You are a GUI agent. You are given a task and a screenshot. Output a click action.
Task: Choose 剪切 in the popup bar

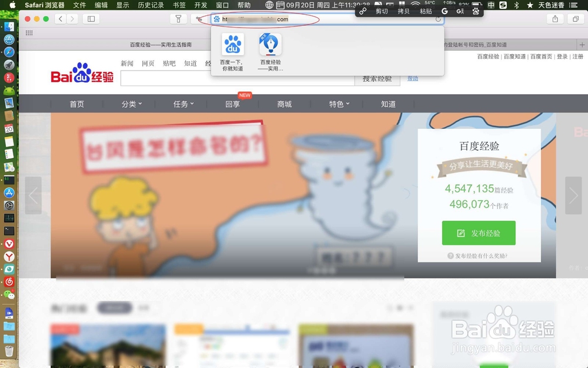click(x=382, y=11)
